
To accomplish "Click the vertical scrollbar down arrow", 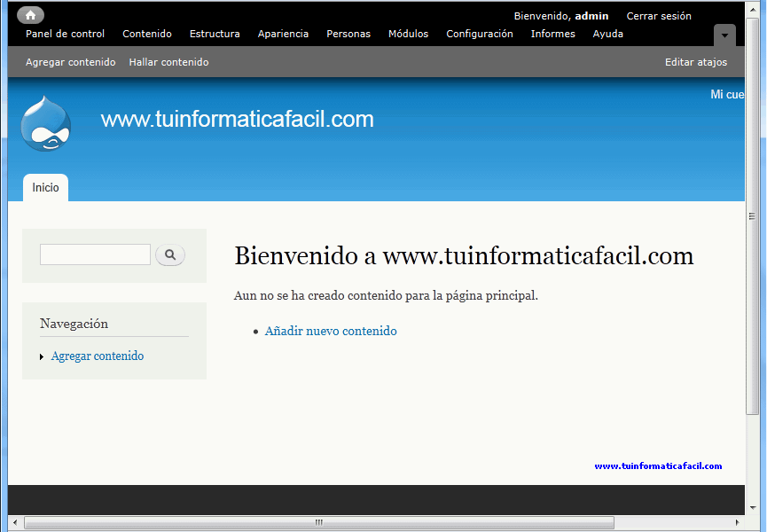I will (x=753, y=507).
